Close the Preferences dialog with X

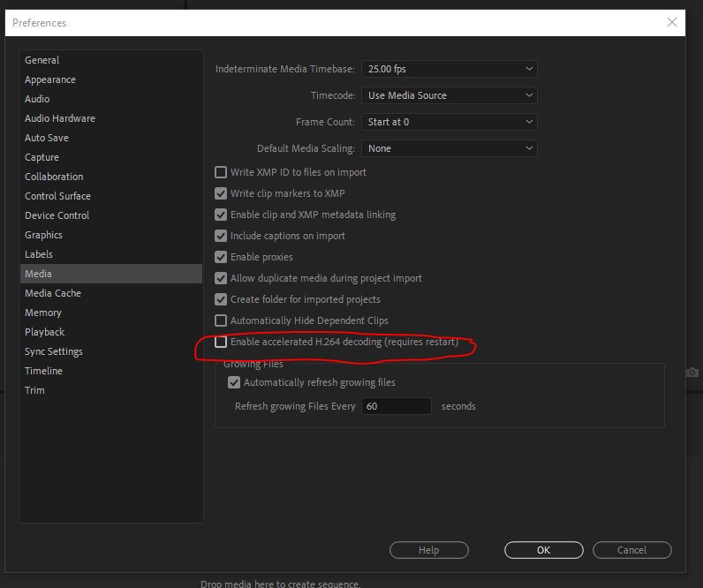click(x=671, y=22)
